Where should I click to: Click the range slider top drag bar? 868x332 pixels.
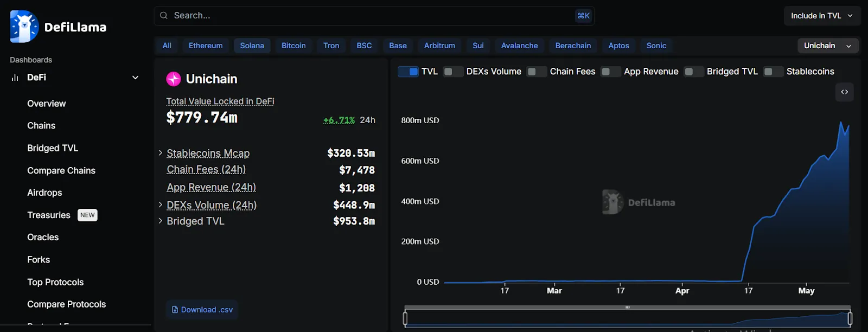click(628, 308)
